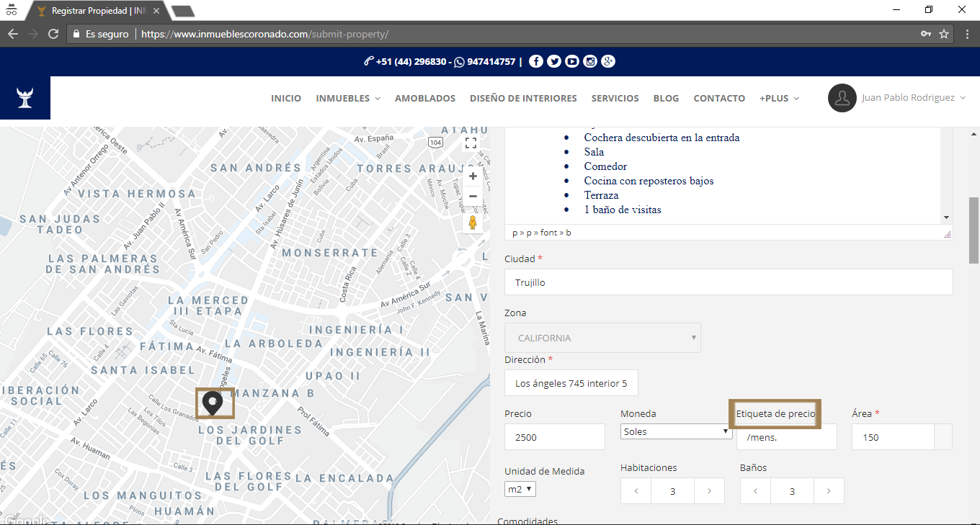This screenshot has width=980, height=525.
Task: Open the Instagram icon link
Action: [x=590, y=62]
